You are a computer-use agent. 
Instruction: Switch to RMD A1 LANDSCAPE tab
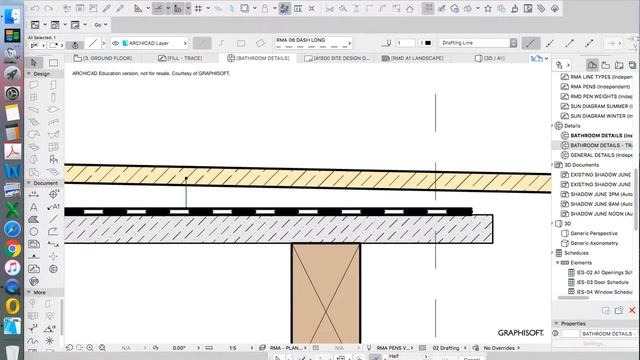point(413,58)
